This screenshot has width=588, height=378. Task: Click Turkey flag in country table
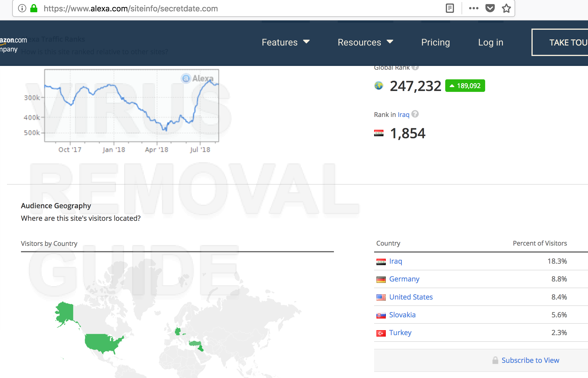pos(381,333)
